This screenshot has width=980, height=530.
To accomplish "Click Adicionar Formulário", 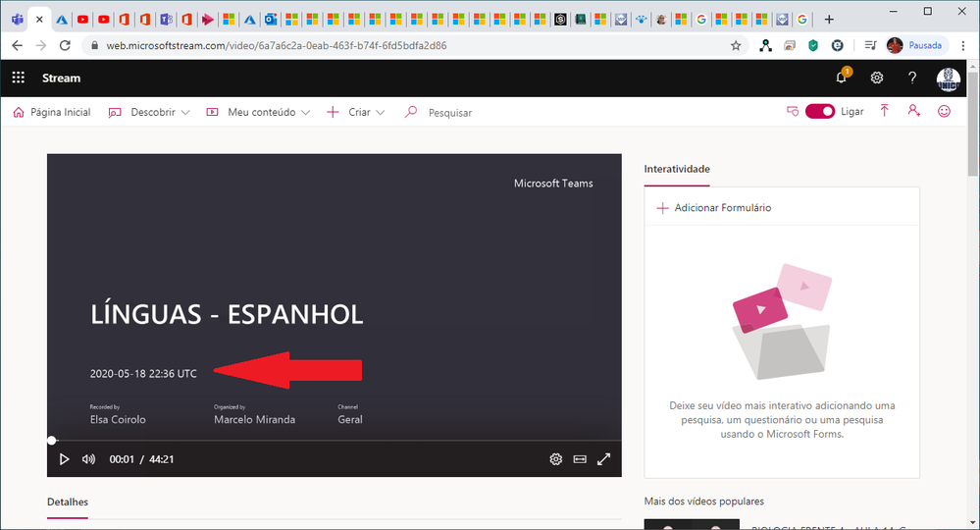I will pyautogui.click(x=714, y=207).
